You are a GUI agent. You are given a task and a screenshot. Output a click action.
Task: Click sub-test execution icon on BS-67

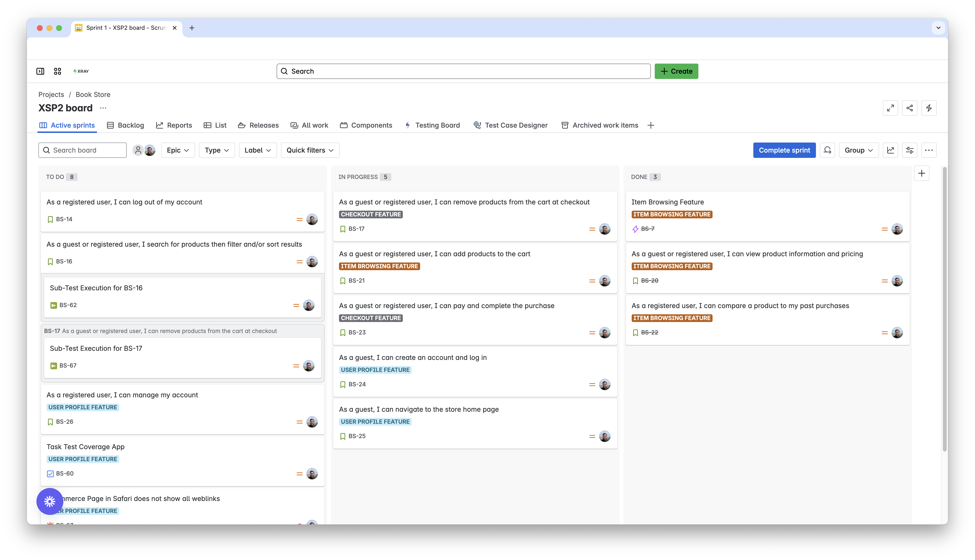coord(54,366)
